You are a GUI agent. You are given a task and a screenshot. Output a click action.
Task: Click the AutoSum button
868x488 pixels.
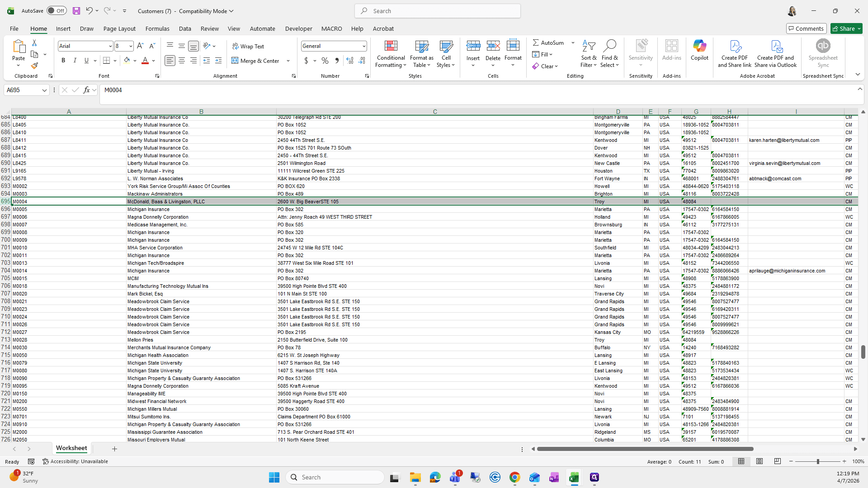click(548, 42)
